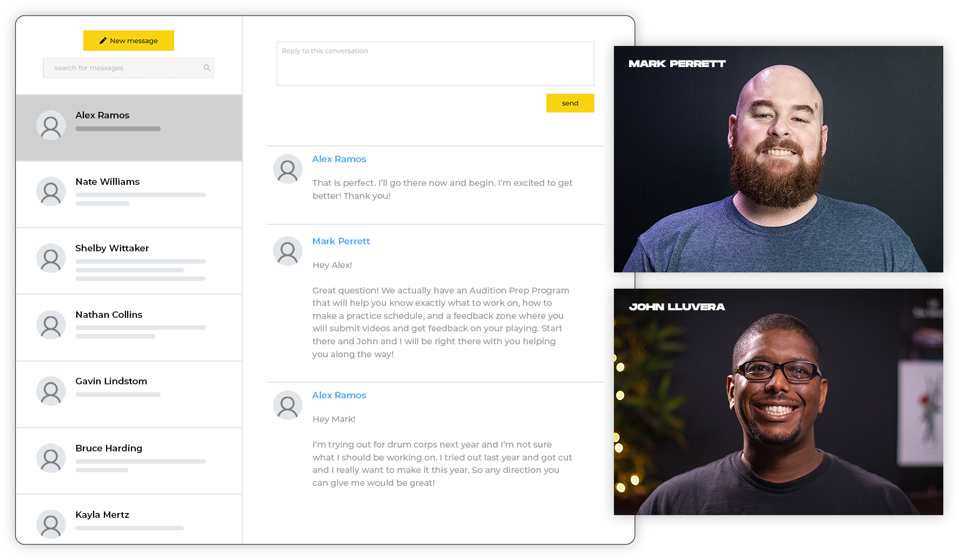Click avatar beside 'Hey Mark!' message
Screen dimensions: 959x560
click(288, 405)
